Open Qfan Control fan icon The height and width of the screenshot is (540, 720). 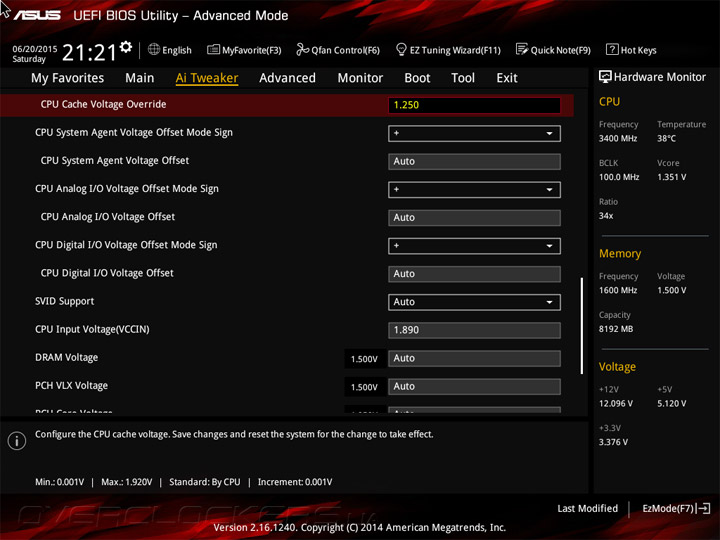(x=302, y=49)
